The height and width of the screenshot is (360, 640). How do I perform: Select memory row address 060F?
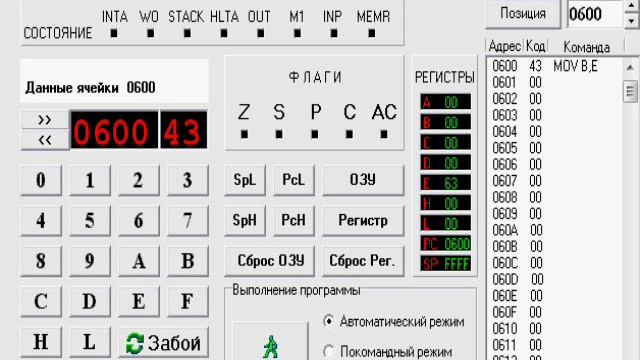coord(555,312)
